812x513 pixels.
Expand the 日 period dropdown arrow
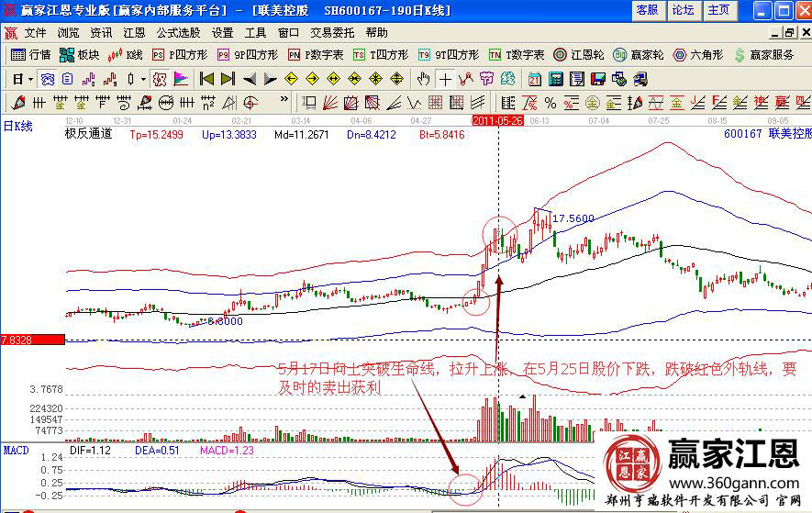30,78
